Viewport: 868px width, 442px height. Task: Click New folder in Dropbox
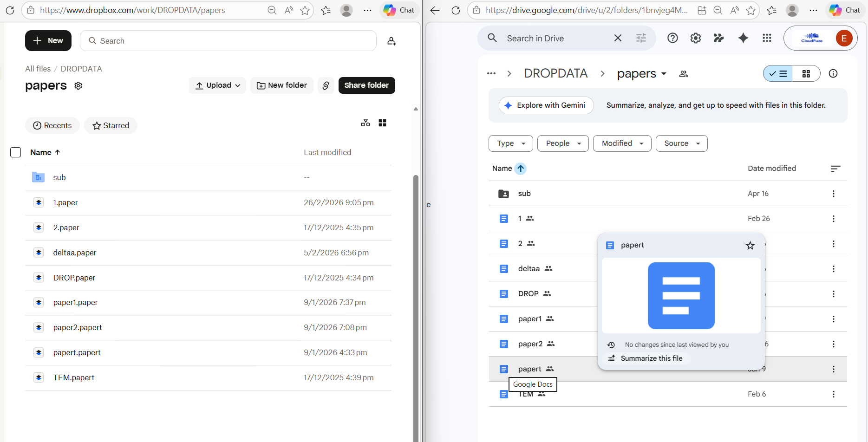pyautogui.click(x=282, y=85)
